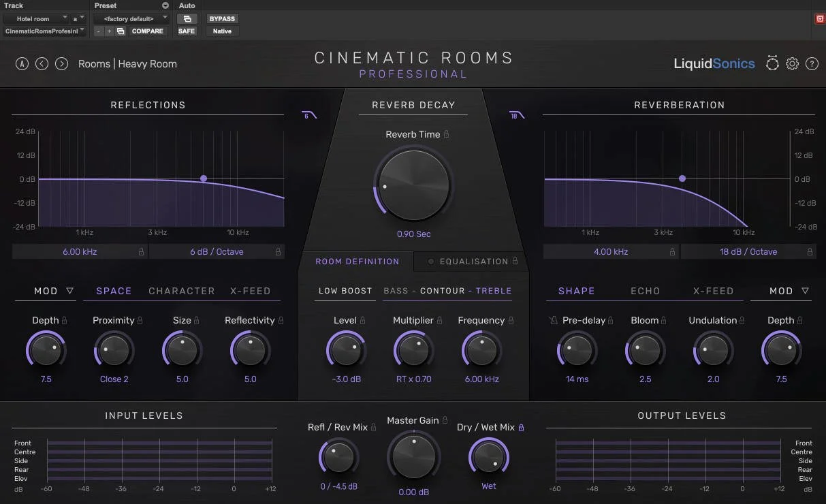826x504 pixels.
Task: Click the lock beside the 4.00 kHz field
Action: pyautogui.click(x=673, y=251)
